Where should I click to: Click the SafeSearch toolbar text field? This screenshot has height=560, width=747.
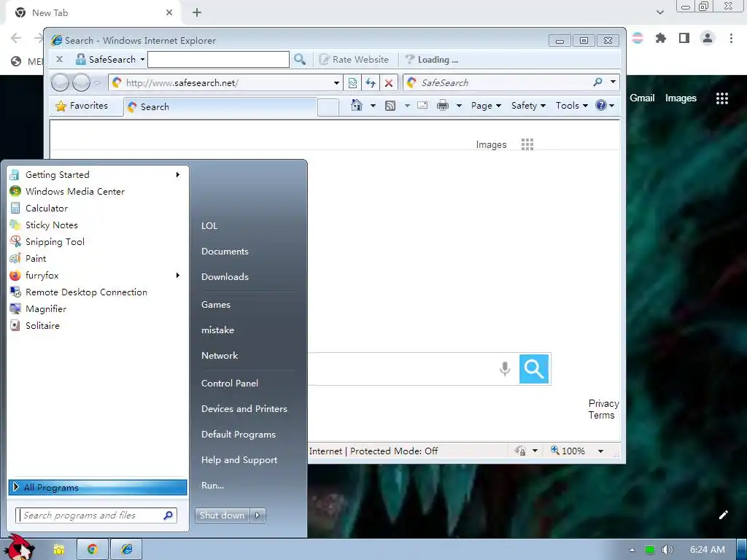point(218,60)
